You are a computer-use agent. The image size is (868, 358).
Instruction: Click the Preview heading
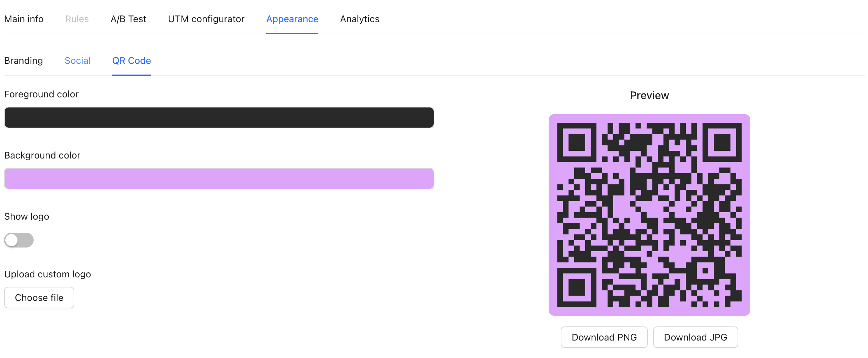[x=649, y=96]
